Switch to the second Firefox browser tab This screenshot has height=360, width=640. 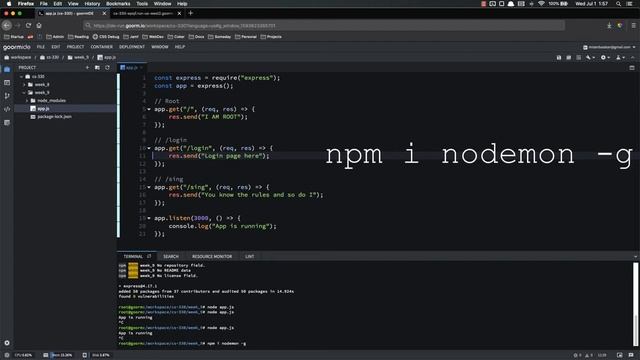[x=144, y=13]
